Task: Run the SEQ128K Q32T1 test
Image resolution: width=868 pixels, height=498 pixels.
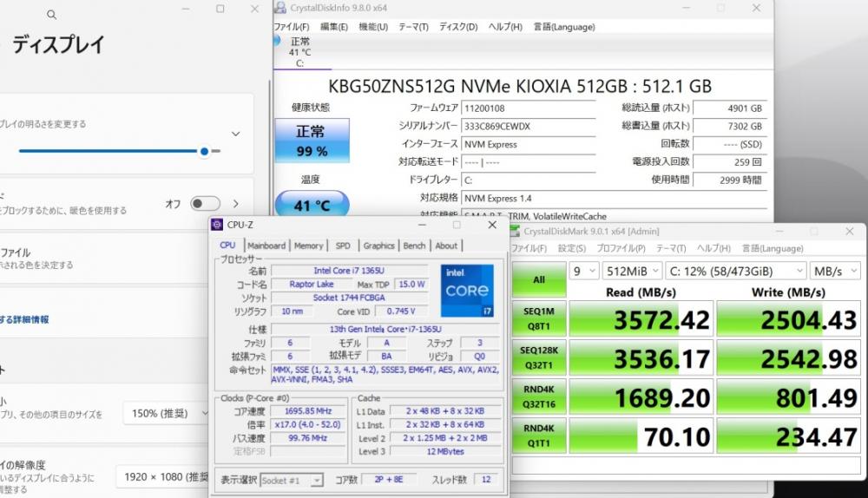Action: click(539, 357)
